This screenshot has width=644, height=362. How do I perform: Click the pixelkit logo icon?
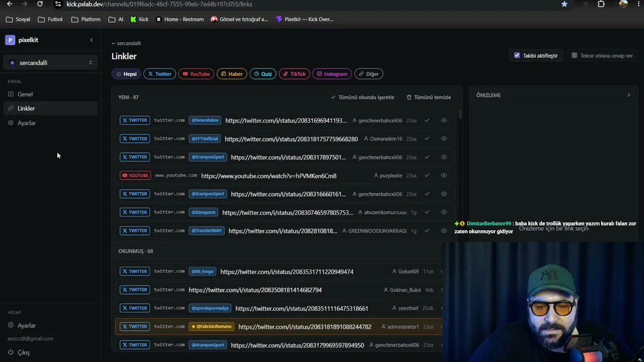[10, 40]
